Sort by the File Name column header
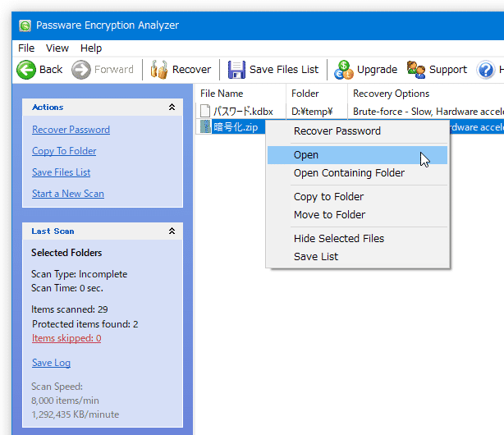 (240, 94)
